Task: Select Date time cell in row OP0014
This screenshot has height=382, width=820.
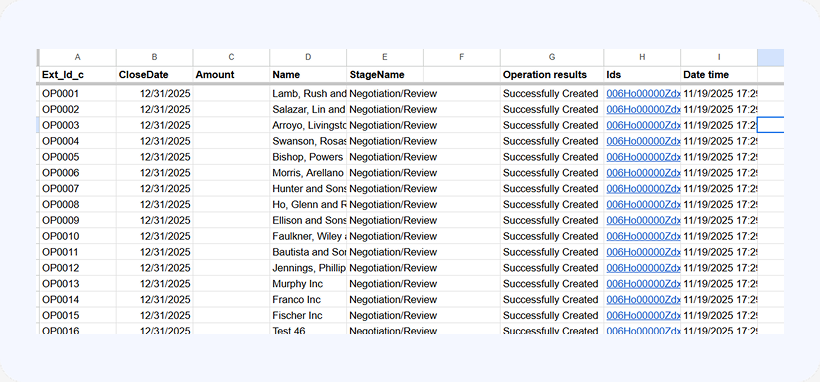Action: tap(719, 300)
